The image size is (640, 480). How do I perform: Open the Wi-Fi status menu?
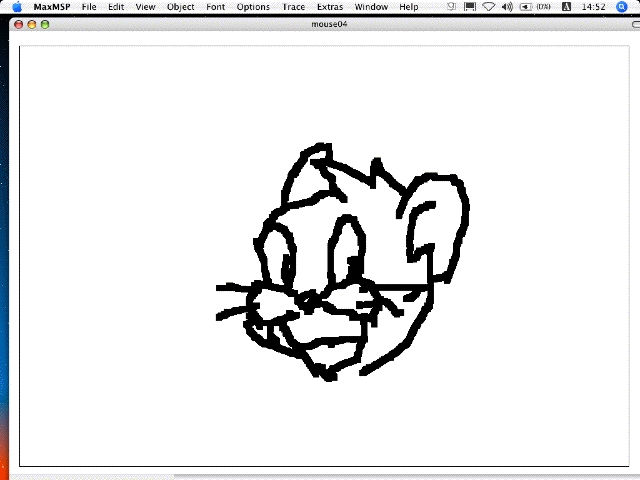(x=488, y=7)
